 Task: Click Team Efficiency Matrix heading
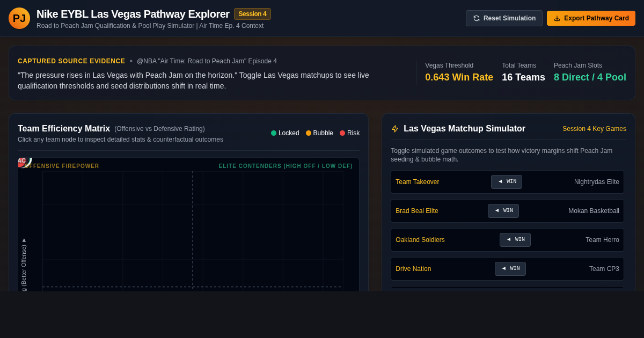click(x=64, y=129)
